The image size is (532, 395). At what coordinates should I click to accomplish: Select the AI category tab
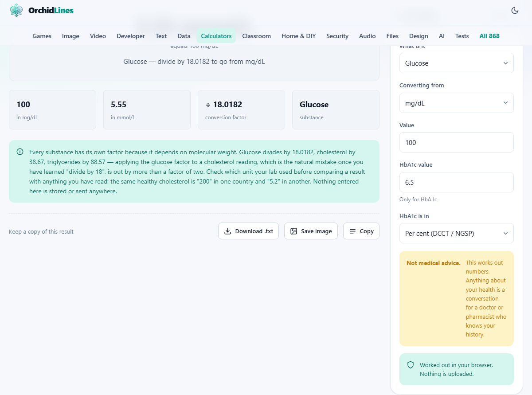coord(442,36)
